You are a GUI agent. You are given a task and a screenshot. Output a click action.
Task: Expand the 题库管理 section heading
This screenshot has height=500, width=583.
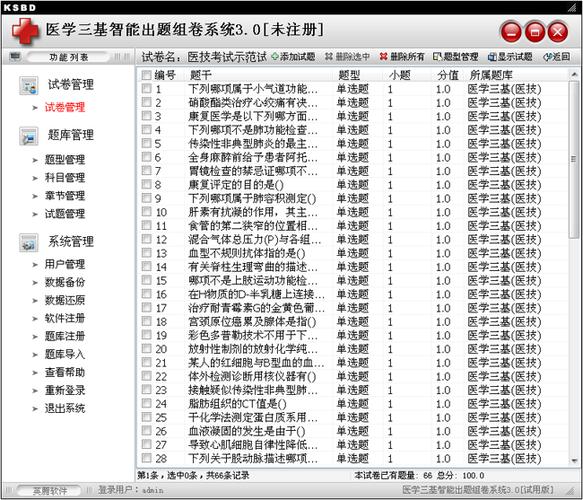click(71, 135)
